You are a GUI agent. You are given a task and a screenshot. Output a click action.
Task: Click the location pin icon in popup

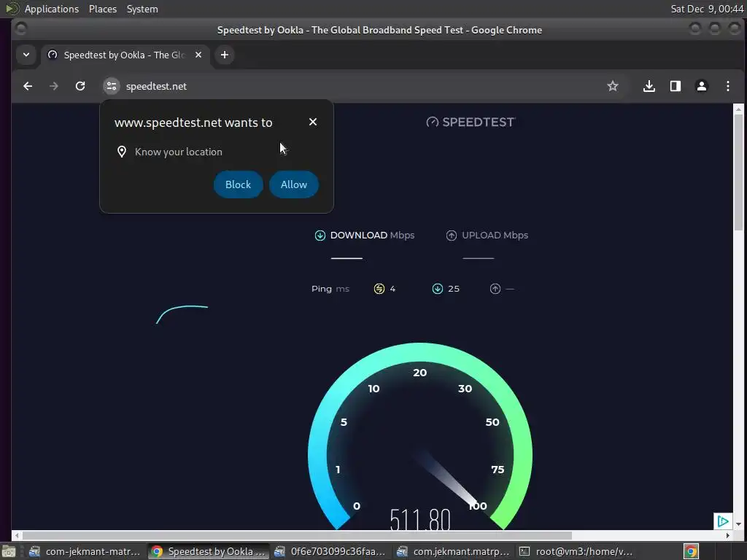[122, 152]
